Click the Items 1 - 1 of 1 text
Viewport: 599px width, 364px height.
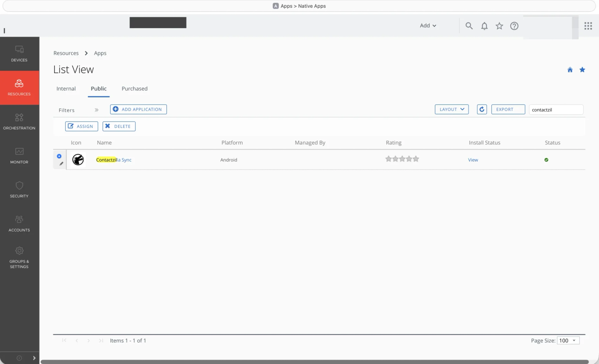(128, 340)
